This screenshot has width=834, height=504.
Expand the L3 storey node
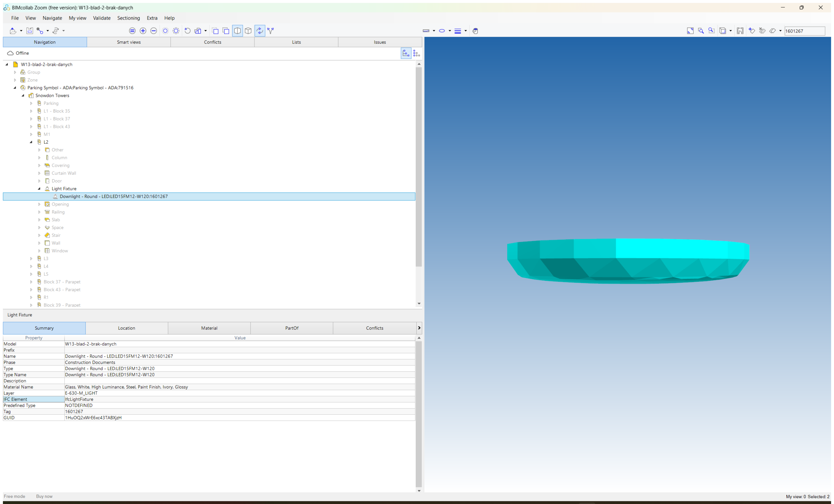31,259
